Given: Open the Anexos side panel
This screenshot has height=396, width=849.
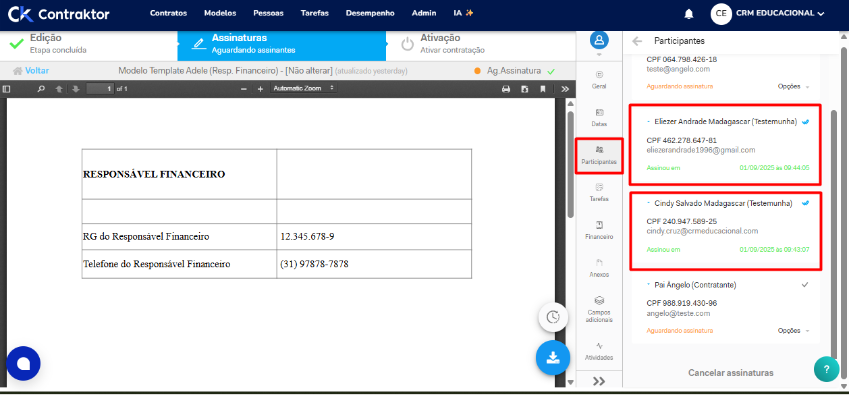Looking at the screenshot, I should 599,268.
